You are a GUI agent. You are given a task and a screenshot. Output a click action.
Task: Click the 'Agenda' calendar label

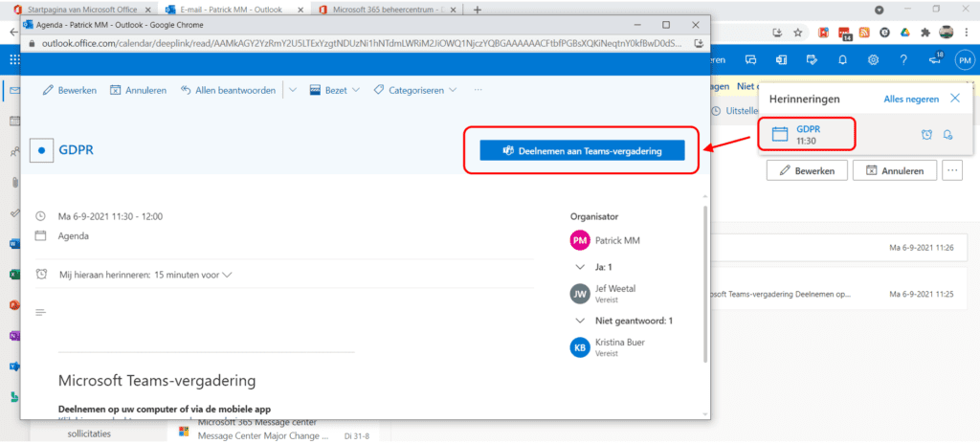pos(74,236)
